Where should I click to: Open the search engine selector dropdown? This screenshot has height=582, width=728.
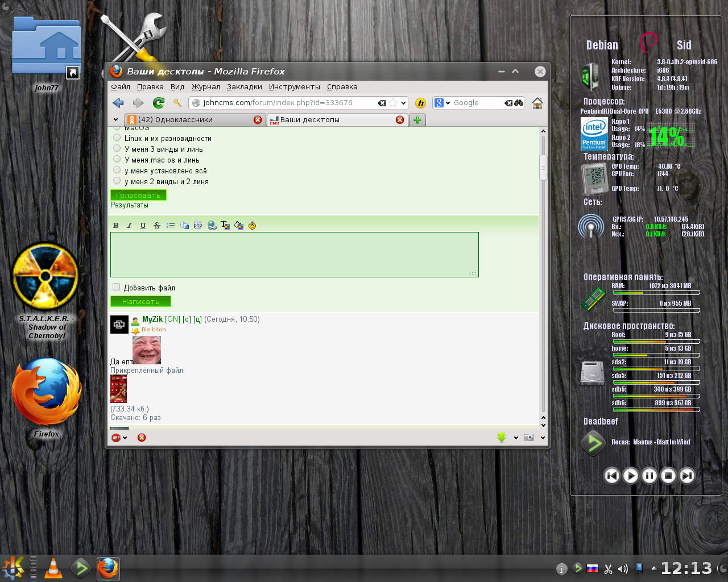pyautogui.click(x=442, y=103)
